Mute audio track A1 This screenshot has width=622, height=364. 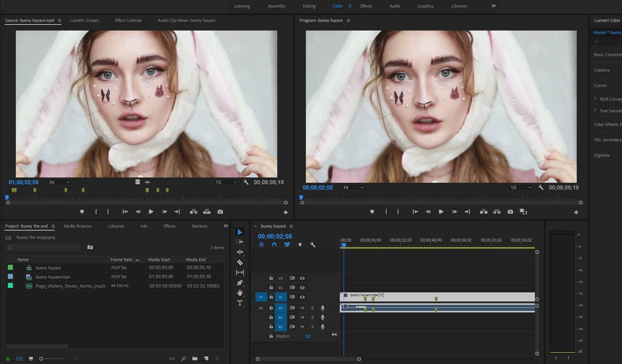[x=302, y=308]
